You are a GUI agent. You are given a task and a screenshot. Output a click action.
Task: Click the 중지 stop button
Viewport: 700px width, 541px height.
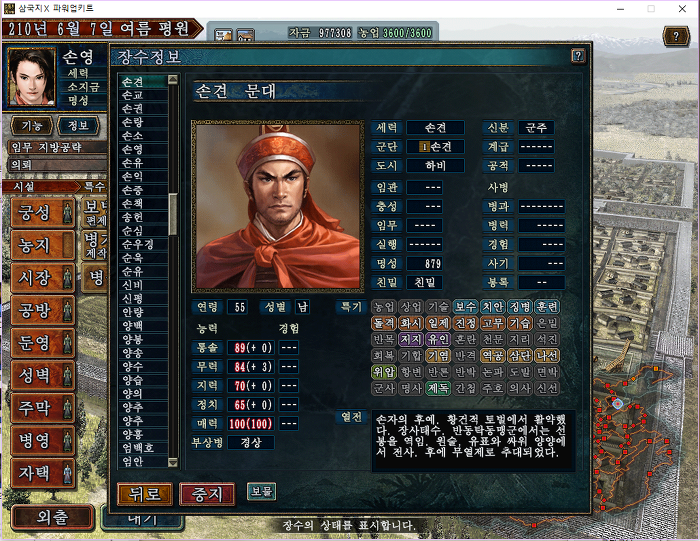pos(207,494)
